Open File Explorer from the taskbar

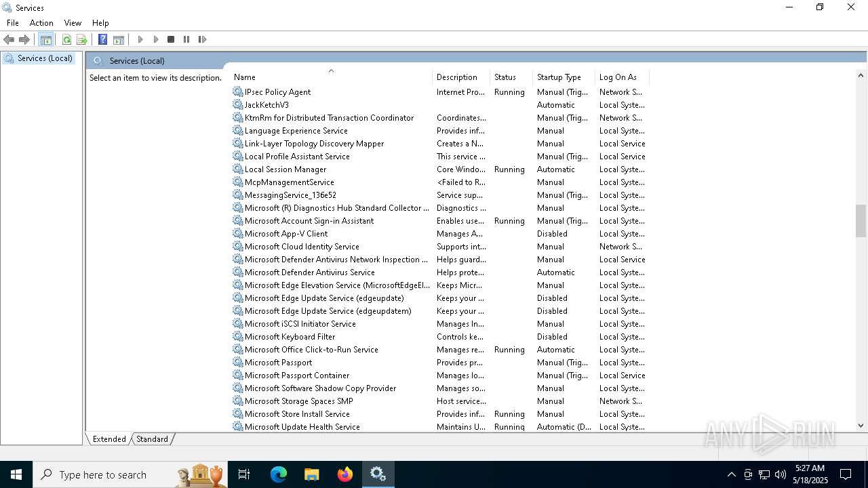(311, 474)
